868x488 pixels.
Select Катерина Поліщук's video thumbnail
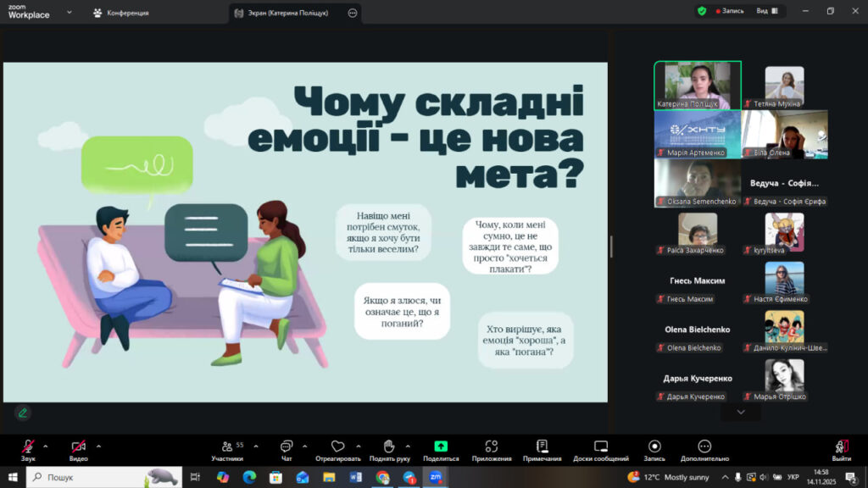click(697, 85)
